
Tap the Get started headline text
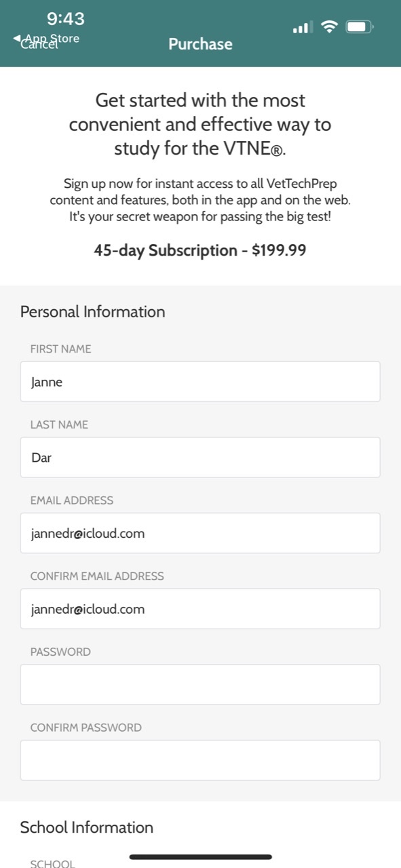[200, 125]
